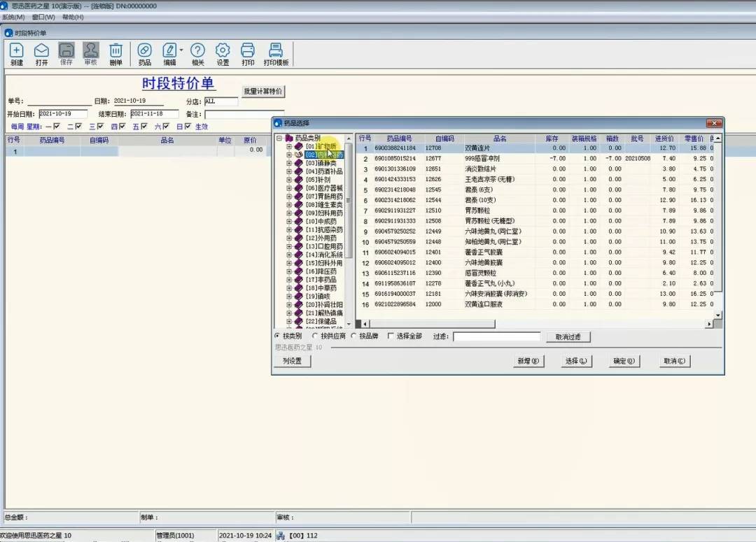Uncheck the Monday (一) weekday checkbox

[57, 126]
